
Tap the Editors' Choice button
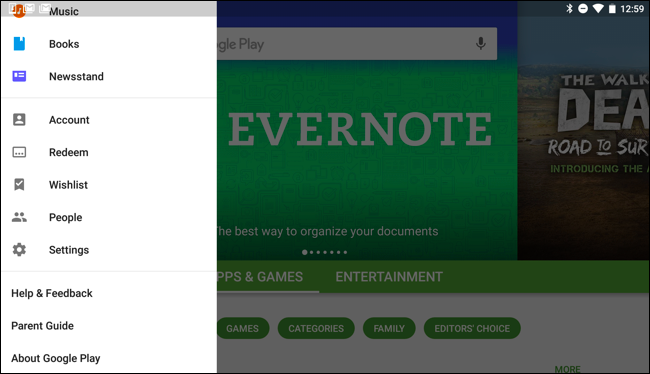[x=472, y=328]
